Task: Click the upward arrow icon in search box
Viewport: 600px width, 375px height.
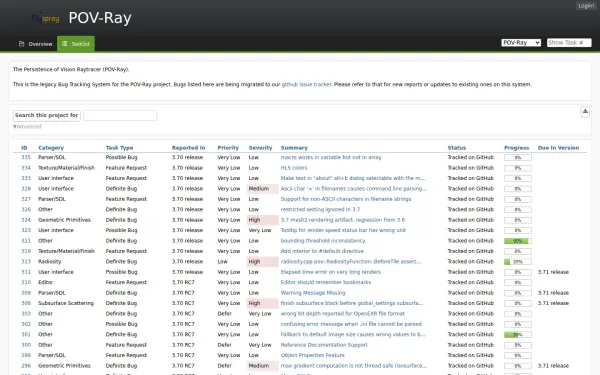Action: click(x=585, y=111)
